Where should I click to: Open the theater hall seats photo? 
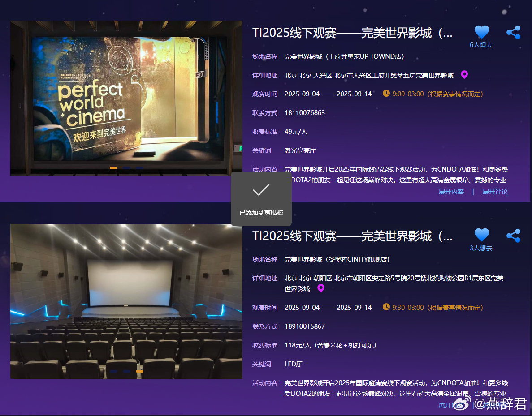(126, 301)
